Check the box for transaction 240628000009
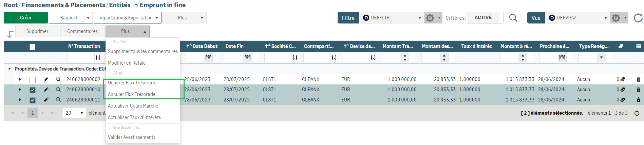 coord(33,80)
